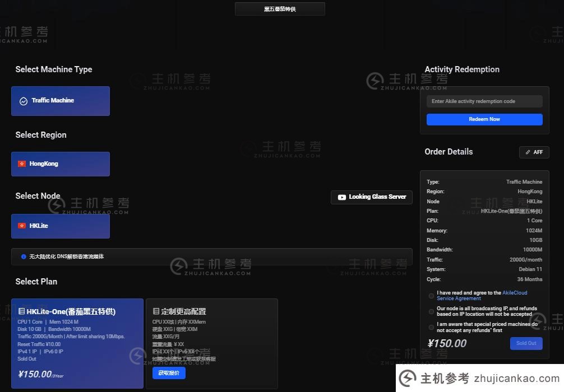The width and height of the screenshot is (564, 392).
Task: Click the '1 Core' CPU value in Order Details
Action: click(535, 221)
